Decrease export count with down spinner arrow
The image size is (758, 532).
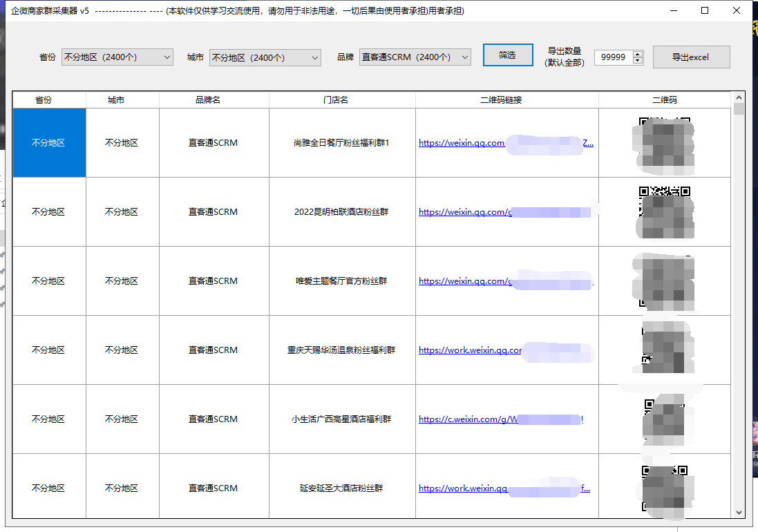[x=638, y=61]
